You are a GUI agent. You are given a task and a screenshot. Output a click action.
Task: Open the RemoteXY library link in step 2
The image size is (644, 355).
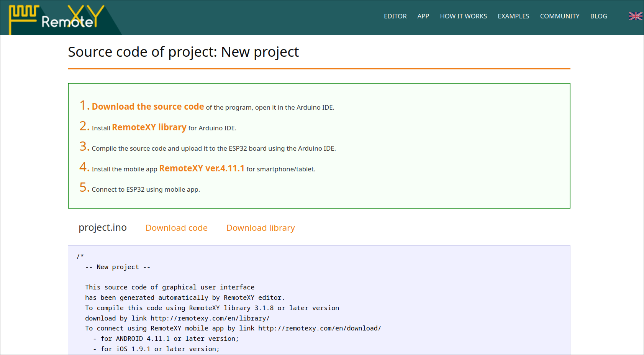[149, 127]
